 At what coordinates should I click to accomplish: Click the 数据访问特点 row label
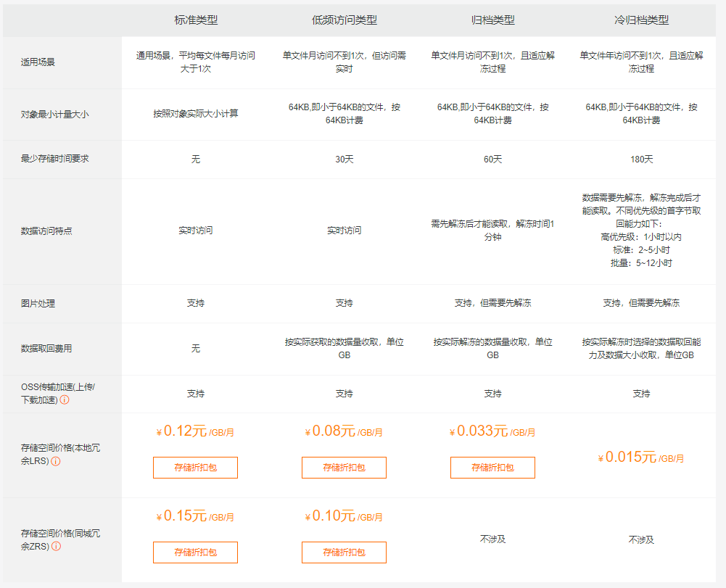(x=46, y=231)
